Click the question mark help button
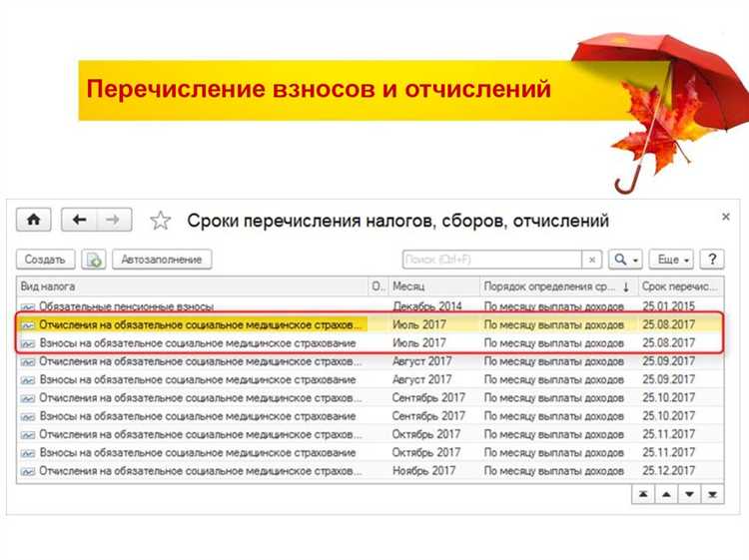This screenshot has height=560, width=749. 712,260
